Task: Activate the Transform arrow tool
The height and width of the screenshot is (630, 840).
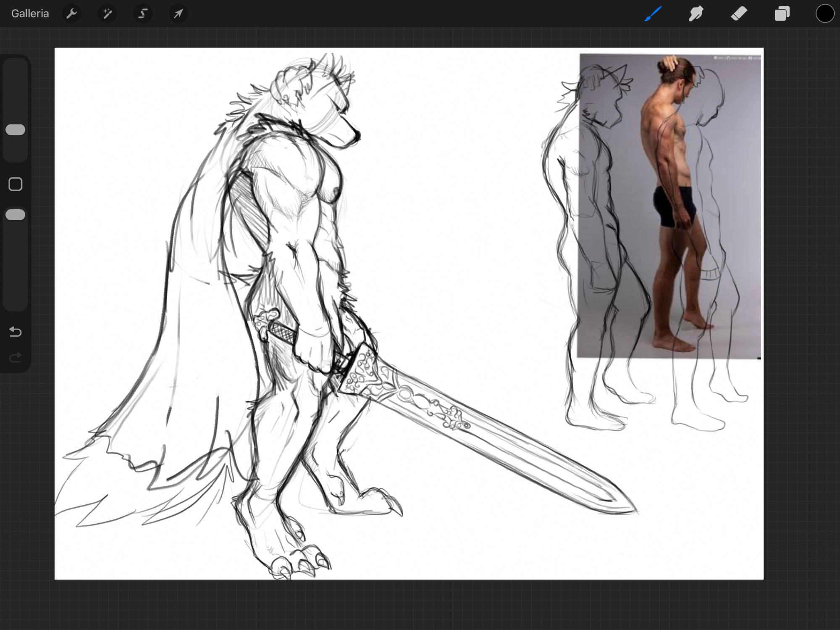Action: [x=178, y=14]
